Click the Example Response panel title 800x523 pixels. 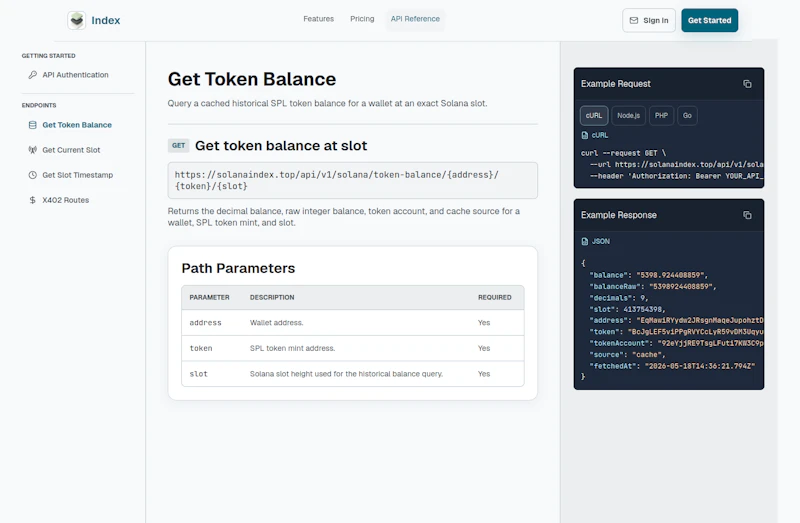619,215
